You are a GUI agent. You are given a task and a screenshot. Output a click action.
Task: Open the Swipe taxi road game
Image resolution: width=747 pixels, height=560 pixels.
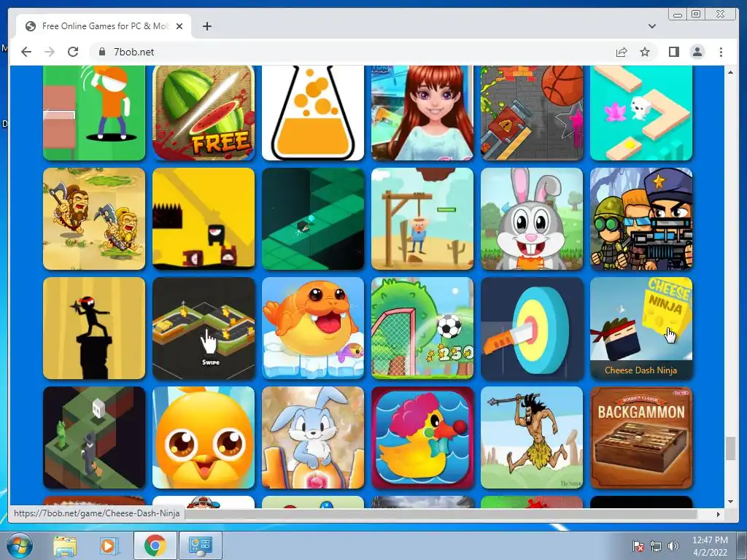204,328
